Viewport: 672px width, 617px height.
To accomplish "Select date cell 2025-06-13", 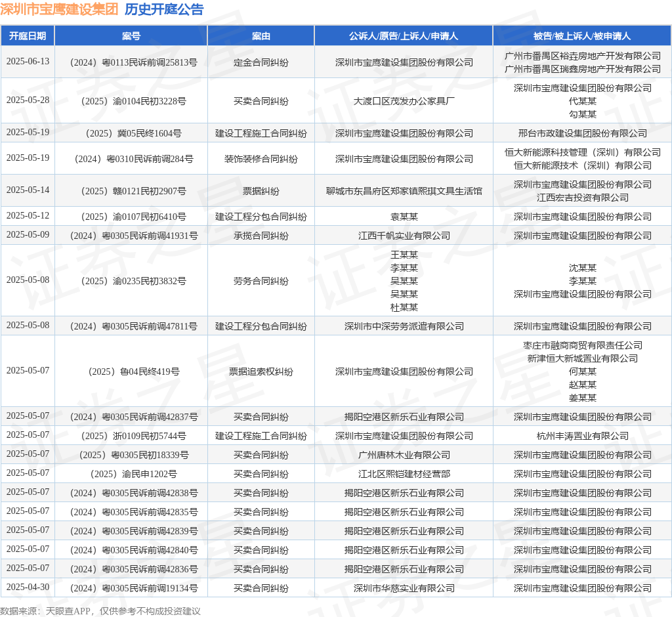I will [x=28, y=61].
